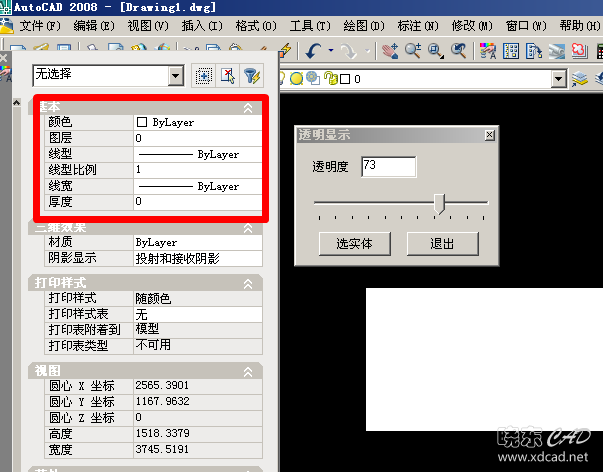Click the 图层 value cell showing 0

(x=198, y=138)
